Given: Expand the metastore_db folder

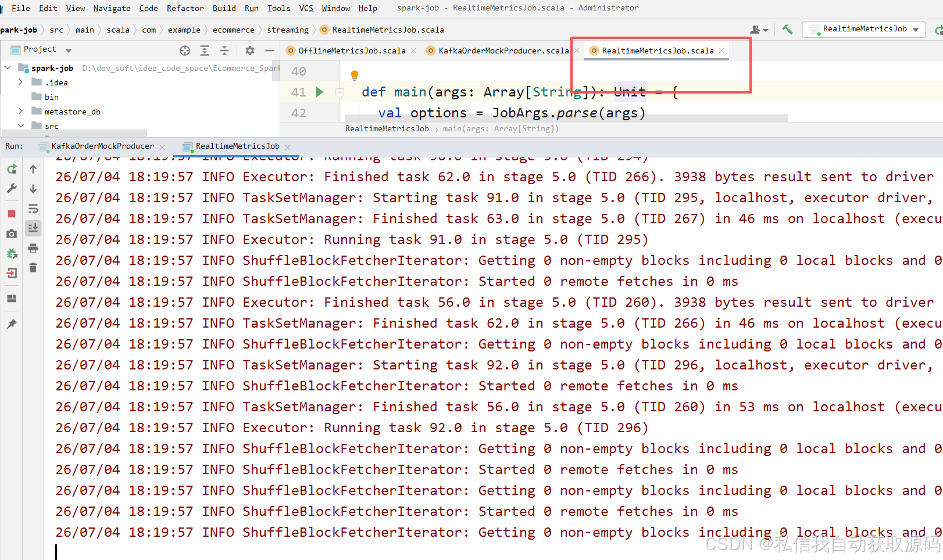Looking at the screenshot, I should tap(21, 112).
